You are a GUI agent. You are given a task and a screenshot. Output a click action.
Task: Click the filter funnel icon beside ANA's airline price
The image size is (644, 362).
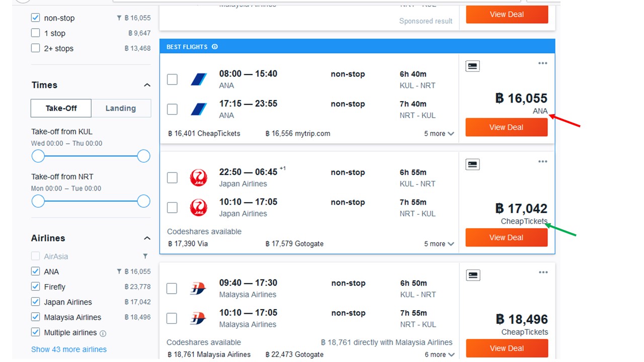119,271
